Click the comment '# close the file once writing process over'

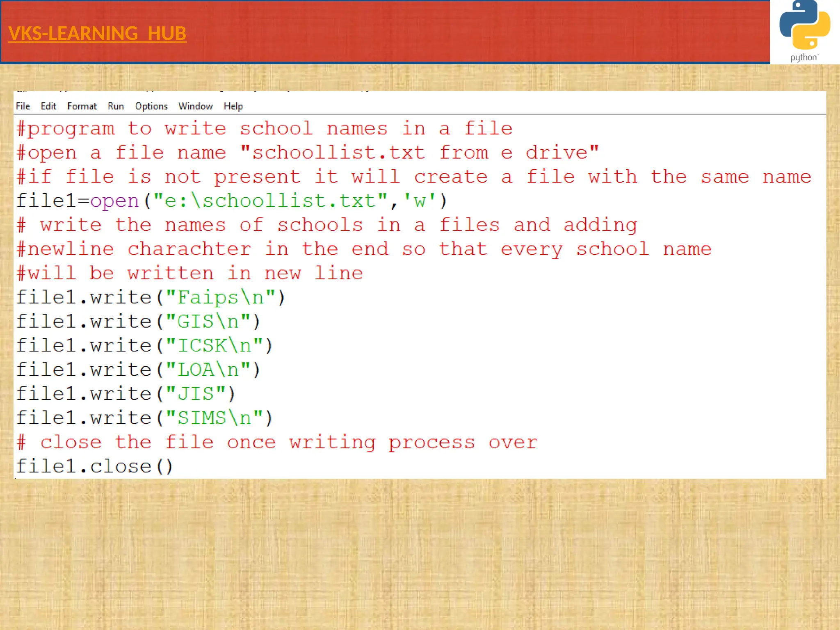tap(277, 443)
